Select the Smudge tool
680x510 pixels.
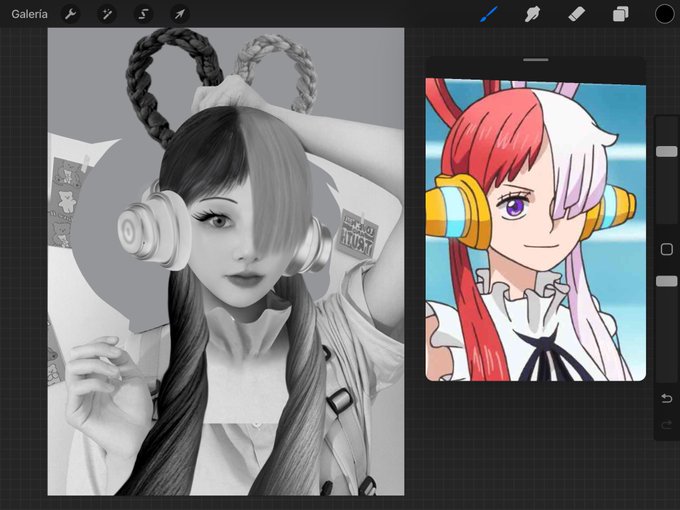532,14
